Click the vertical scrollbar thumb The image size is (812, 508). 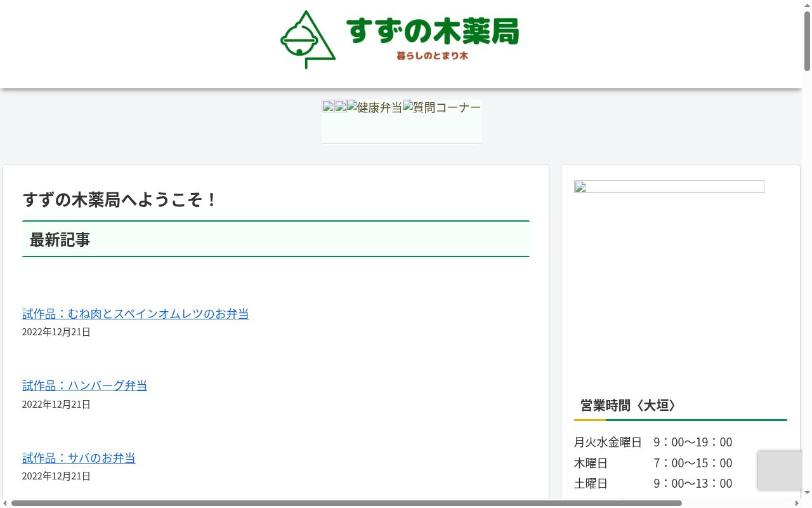coord(807,41)
